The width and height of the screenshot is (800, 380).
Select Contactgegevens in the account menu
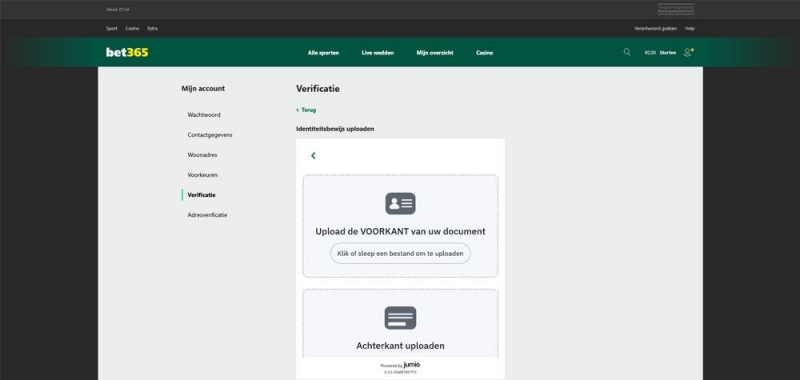[210, 135]
